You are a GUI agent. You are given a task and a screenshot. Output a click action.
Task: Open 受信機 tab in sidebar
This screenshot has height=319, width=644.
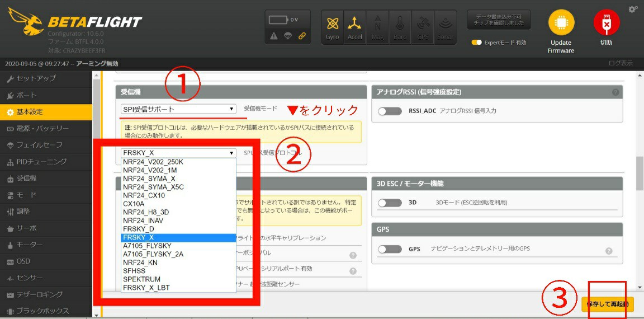click(46, 179)
